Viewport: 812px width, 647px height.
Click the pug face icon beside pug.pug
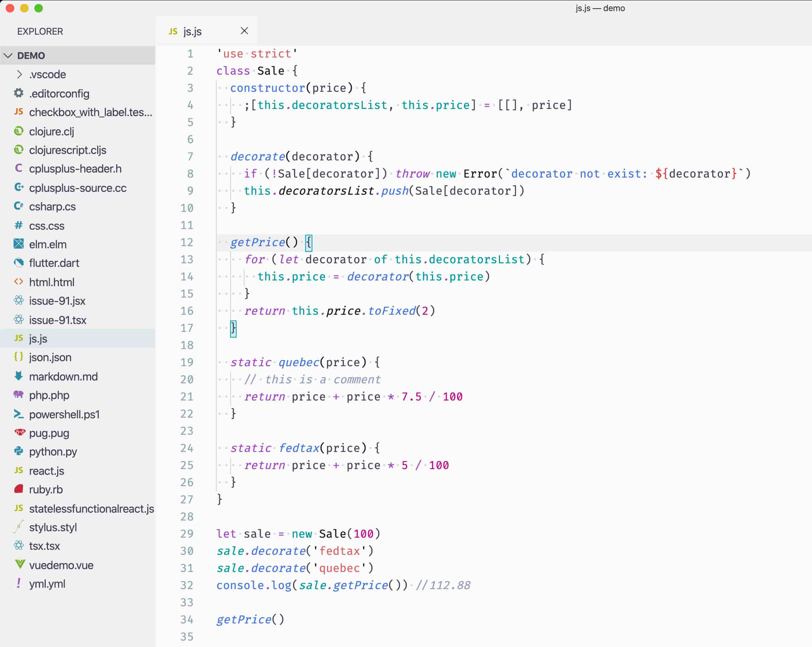click(x=20, y=432)
